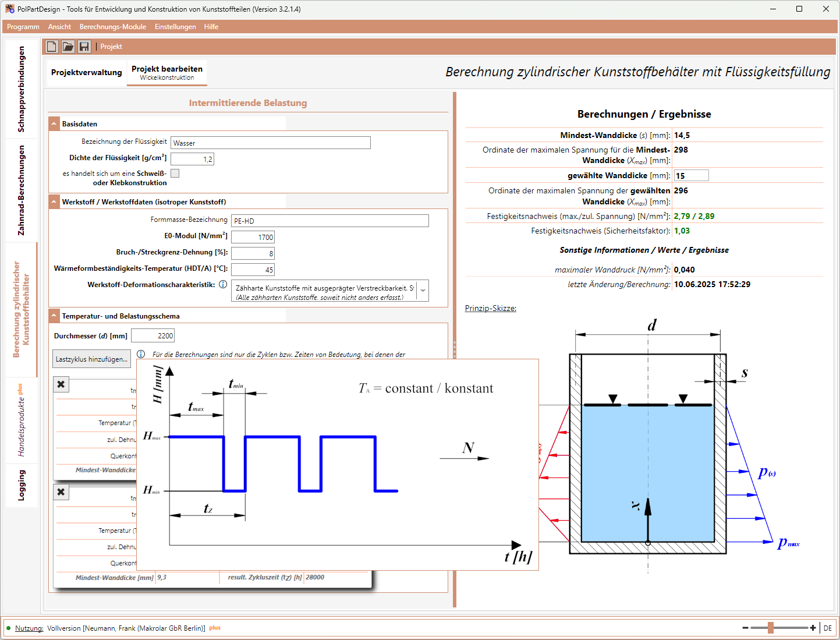Click the Mindest-Wanddicke result value 14,5
The image size is (840, 640).
(682, 135)
